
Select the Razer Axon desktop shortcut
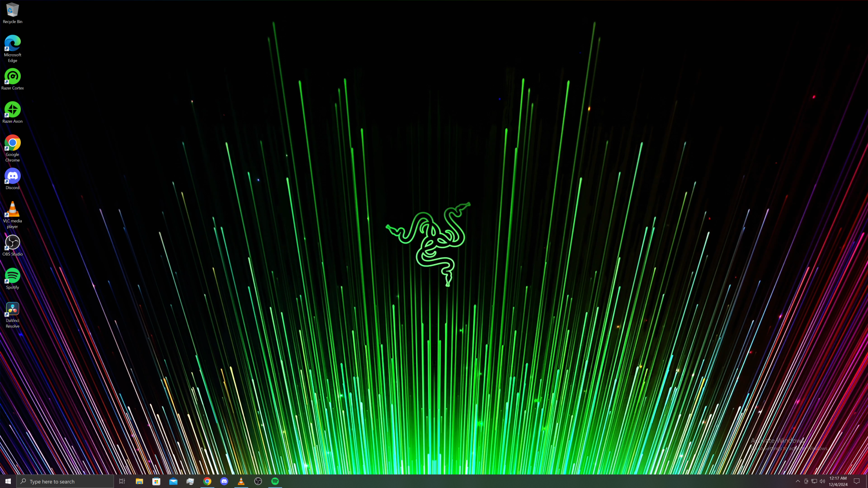pyautogui.click(x=13, y=112)
